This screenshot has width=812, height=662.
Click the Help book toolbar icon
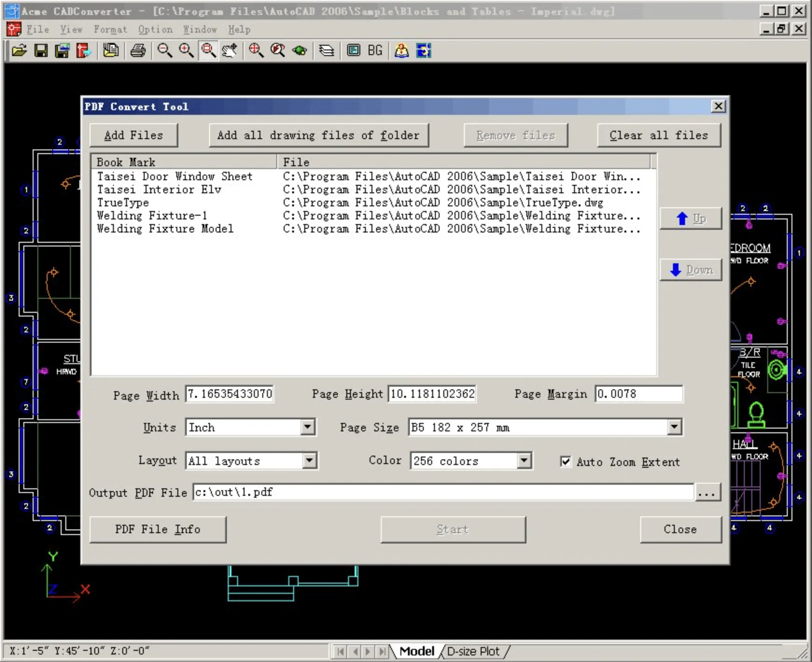[402, 51]
